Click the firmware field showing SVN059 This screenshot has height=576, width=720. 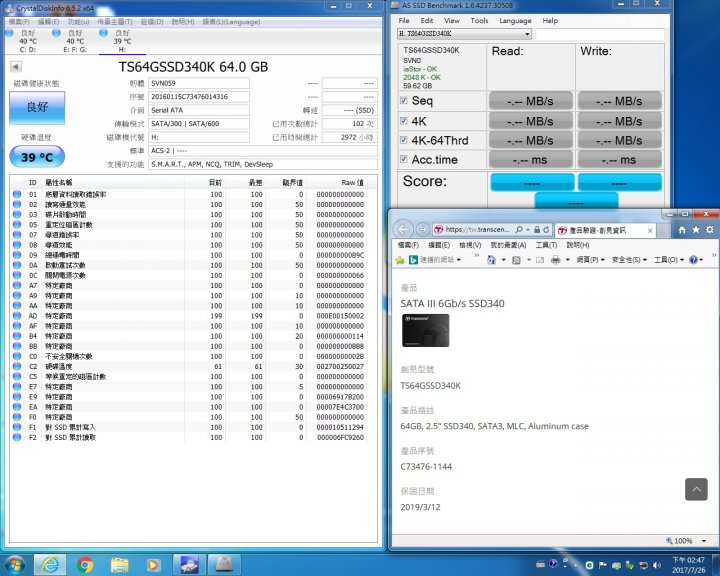[x=199, y=83]
